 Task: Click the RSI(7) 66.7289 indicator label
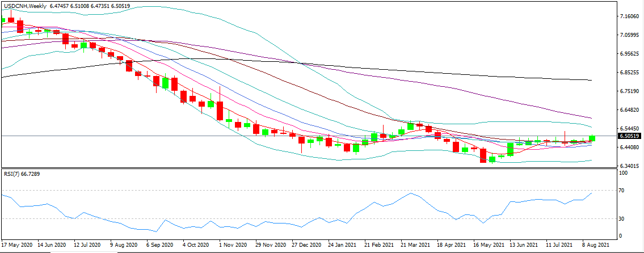(x=22, y=174)
